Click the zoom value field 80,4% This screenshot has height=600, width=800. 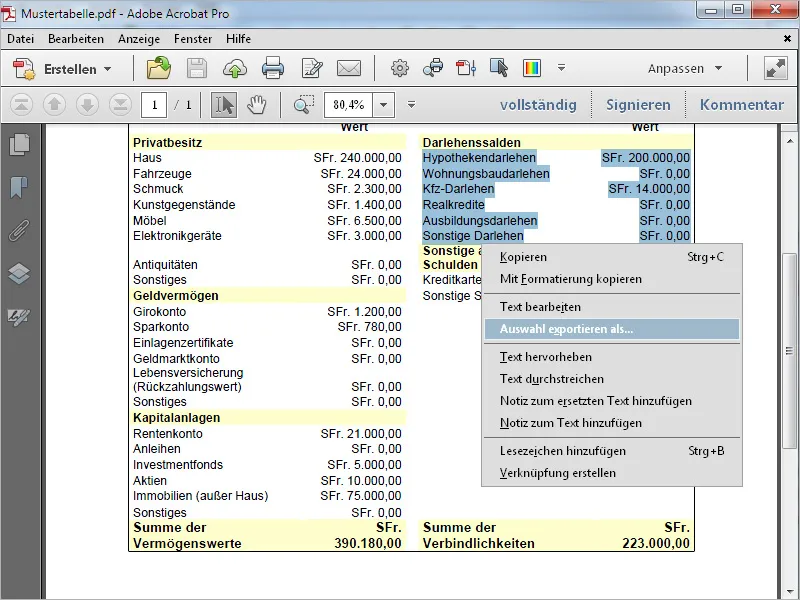point(348,105)
